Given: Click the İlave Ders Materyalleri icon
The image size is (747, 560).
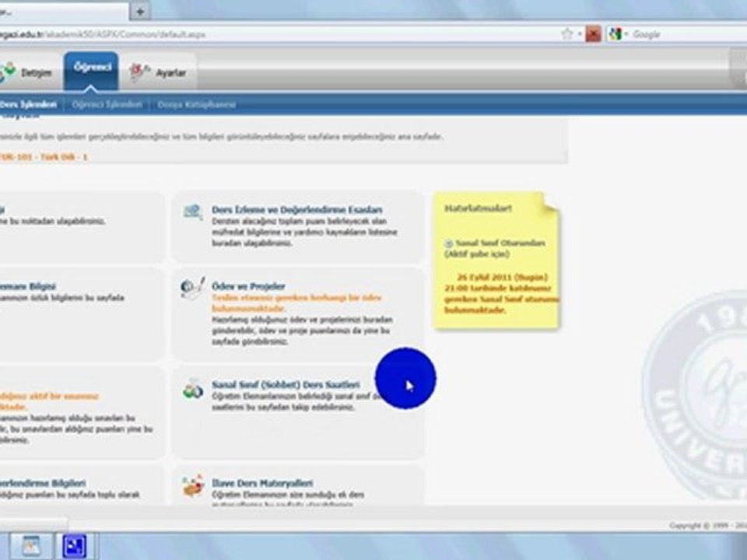Looking at the screenshot, I should (x=193, y=485).
